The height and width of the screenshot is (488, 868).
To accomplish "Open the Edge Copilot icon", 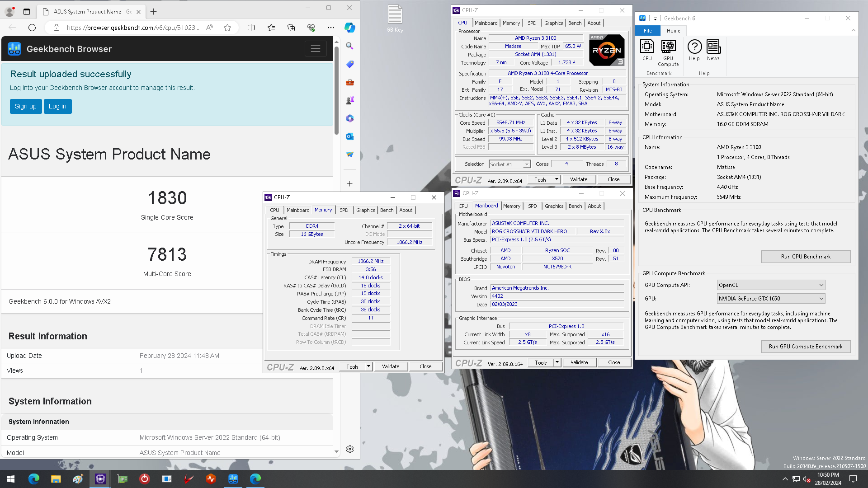I will point(350,28).
